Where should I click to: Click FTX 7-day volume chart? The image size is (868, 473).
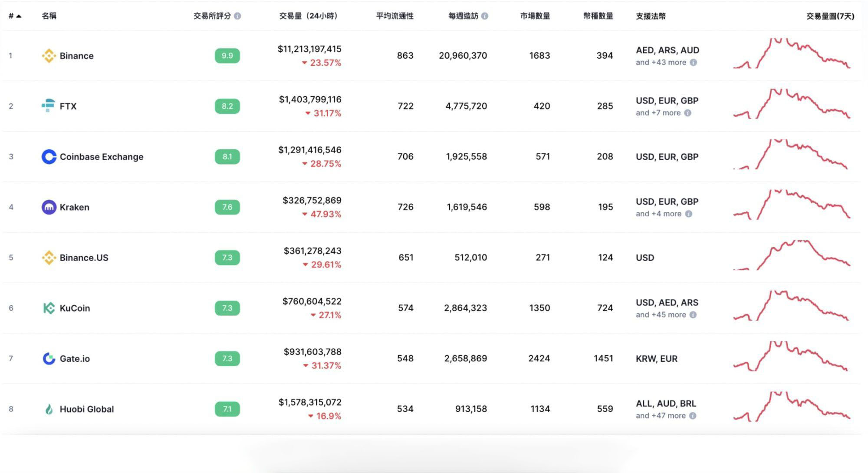[x=792, y=104]
